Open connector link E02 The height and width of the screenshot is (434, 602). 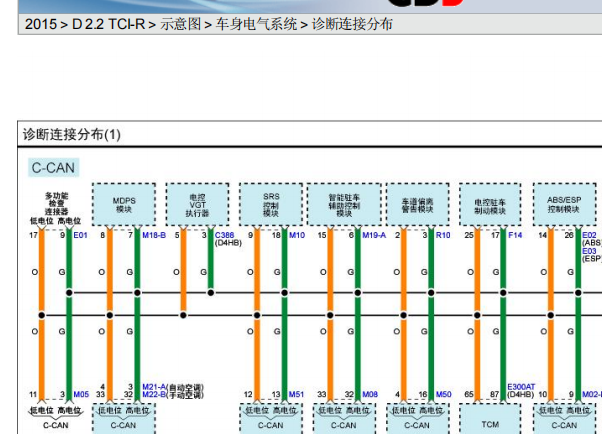pyautogui.click(x=589, y=235)
